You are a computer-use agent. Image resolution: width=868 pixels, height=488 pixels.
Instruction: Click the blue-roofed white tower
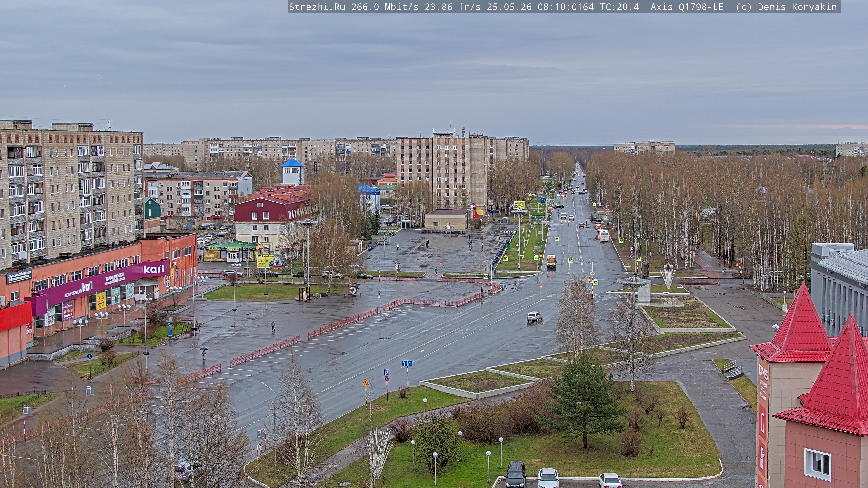(293, 172)
